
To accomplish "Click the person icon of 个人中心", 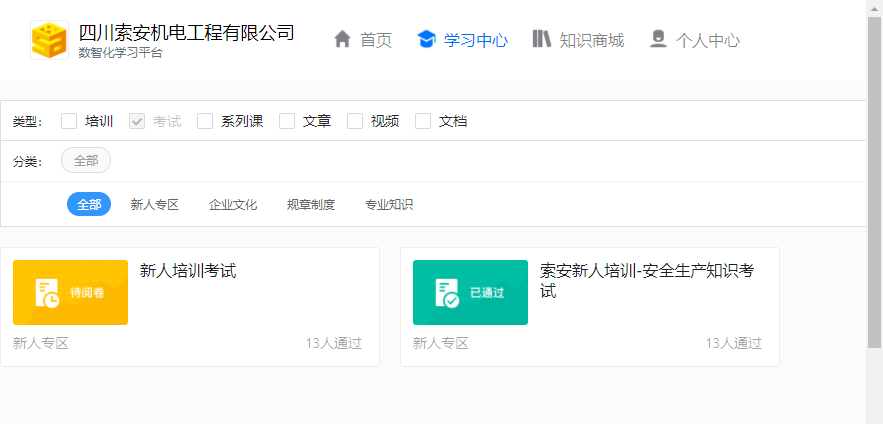I will [658, 39].
